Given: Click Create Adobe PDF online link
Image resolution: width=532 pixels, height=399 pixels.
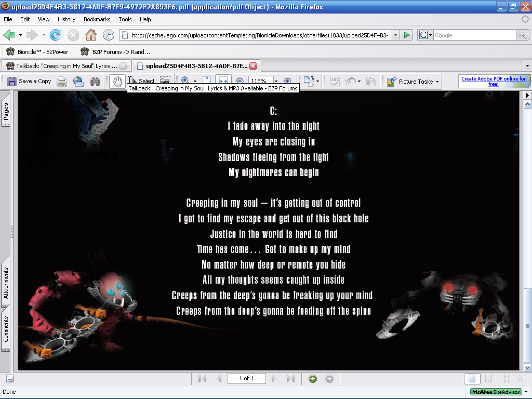Looking at the screenshot, I should pos(494,81).
